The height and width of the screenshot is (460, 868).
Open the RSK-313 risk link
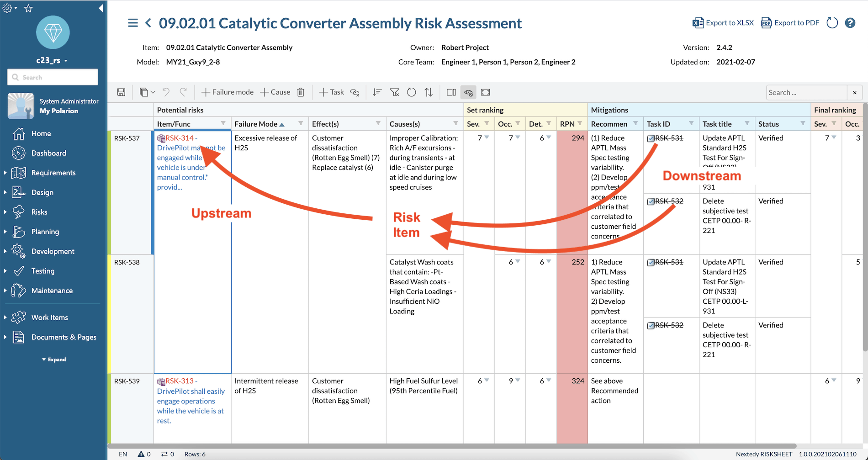pos(180,381)
